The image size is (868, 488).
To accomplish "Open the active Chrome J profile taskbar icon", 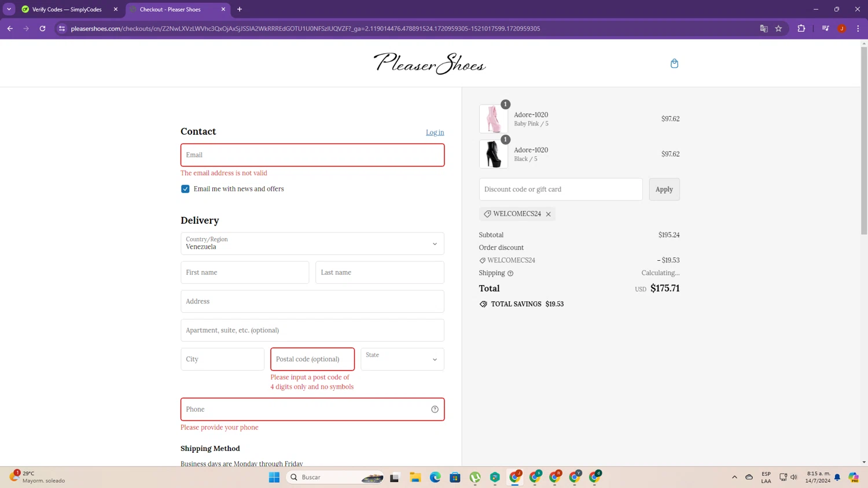I will point(515,477).
